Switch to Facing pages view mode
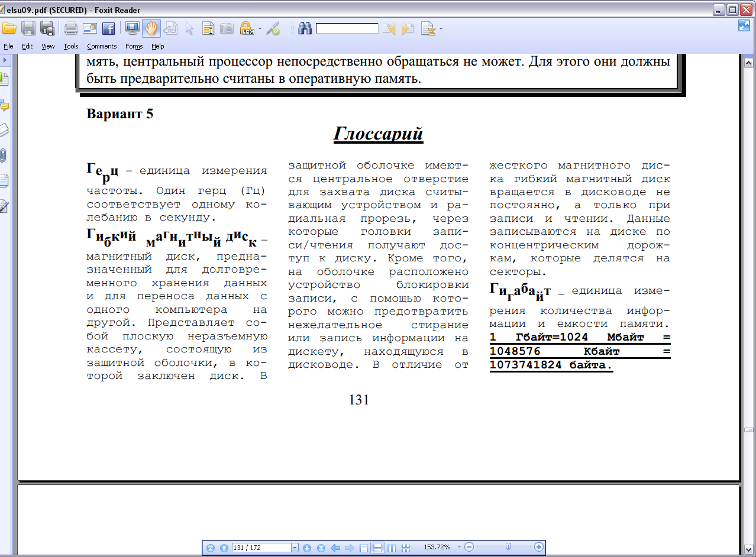 pos(392,548)
